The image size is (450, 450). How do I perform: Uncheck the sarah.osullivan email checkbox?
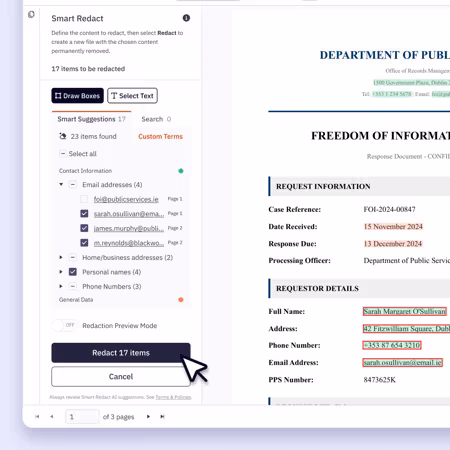[84, 213]
